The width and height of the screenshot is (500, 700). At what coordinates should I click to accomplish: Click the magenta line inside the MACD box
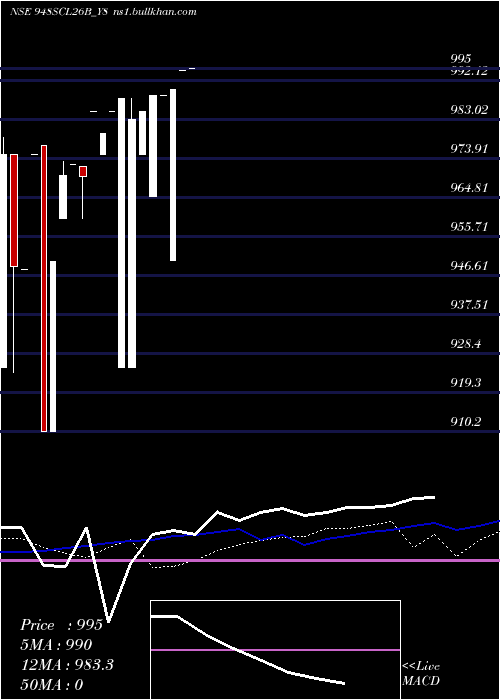(275, 650)
